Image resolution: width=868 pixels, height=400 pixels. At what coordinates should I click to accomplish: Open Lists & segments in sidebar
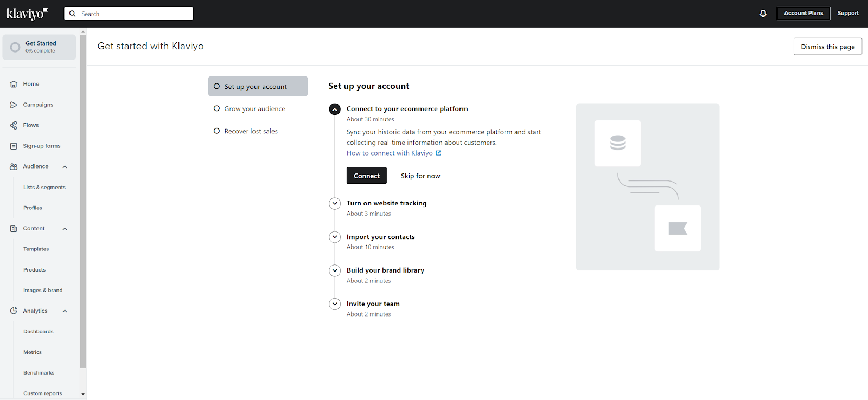[44, 188]
